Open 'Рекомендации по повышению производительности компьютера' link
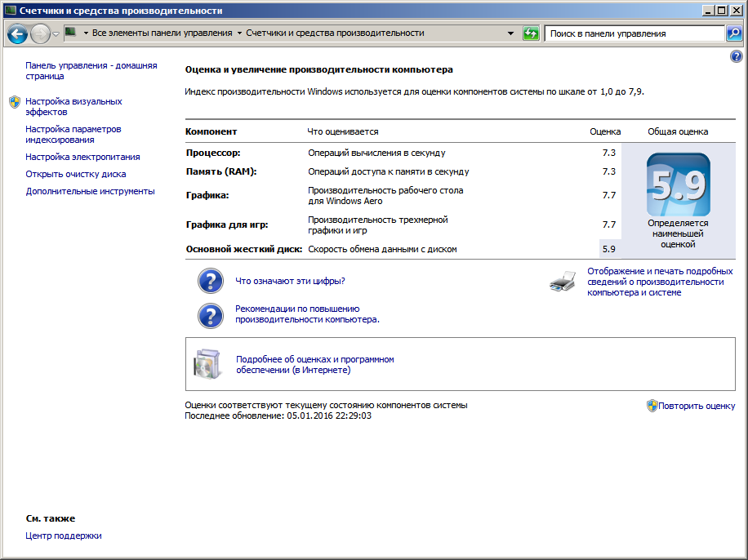748x560 pixels. tap(307, 313)
